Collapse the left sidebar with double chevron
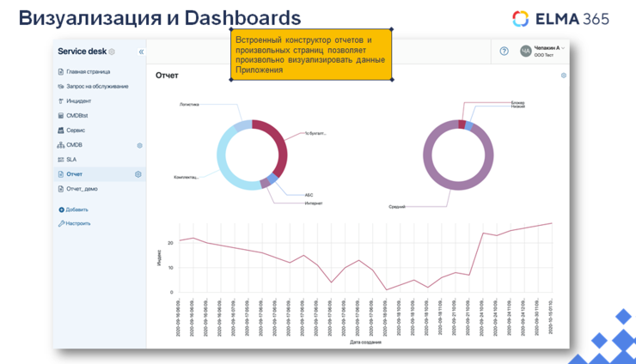The width and height of the screenshot is (636, 364). [x=141, y=52]
